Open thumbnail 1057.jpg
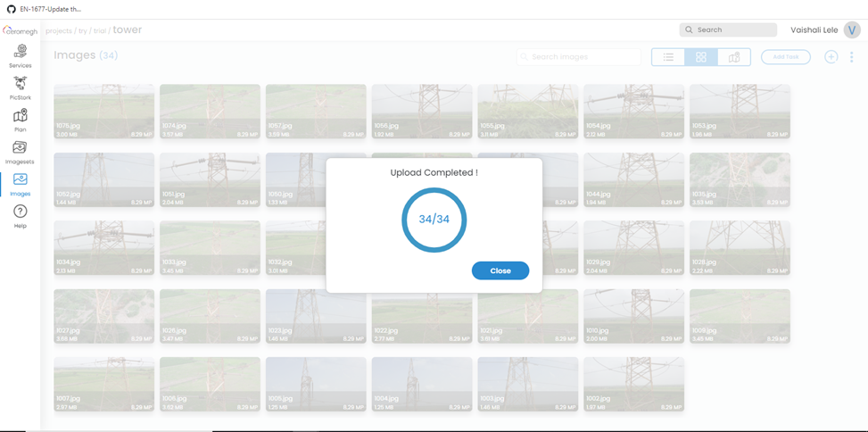868x432 pixels. 316,112
